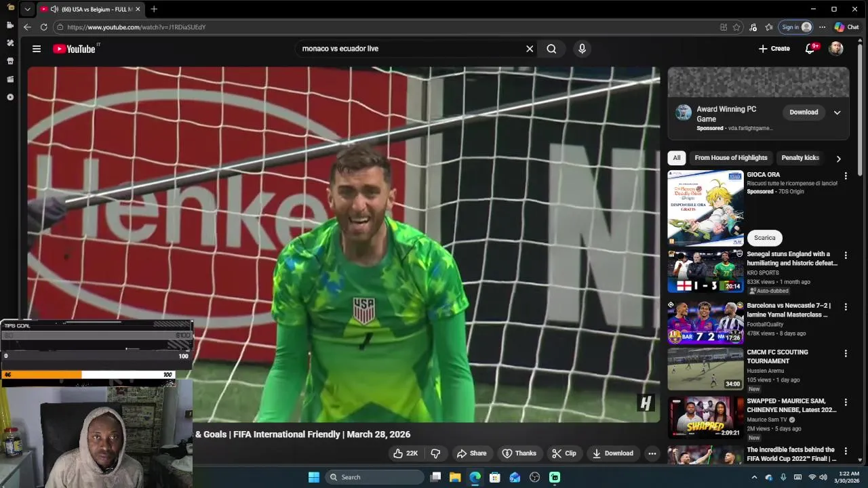This screenshot has width=868, height=488.
Task: Click the page vertical scrollbar
Action: click(860, 108)
